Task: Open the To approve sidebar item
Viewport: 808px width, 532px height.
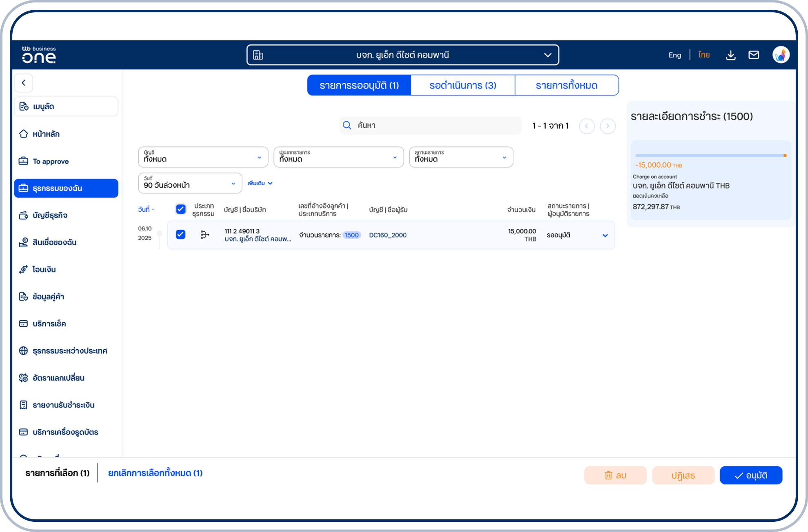Action: point(51,161)
